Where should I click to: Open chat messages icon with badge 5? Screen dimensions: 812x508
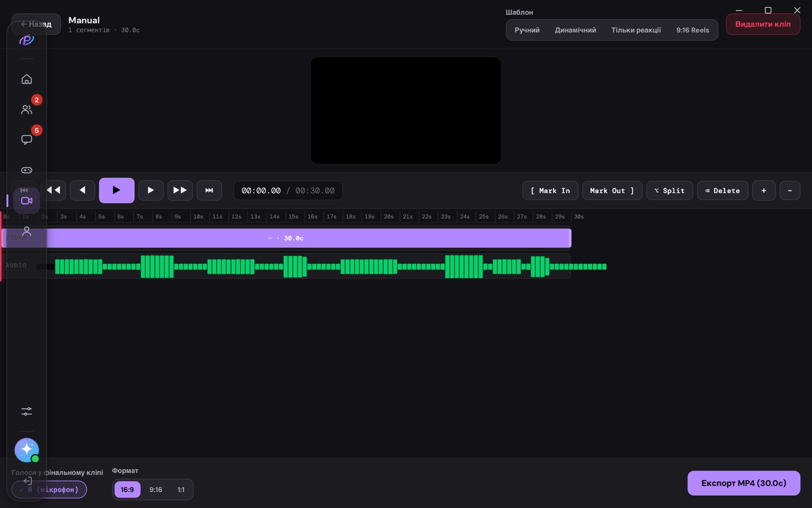pos(26,140)
